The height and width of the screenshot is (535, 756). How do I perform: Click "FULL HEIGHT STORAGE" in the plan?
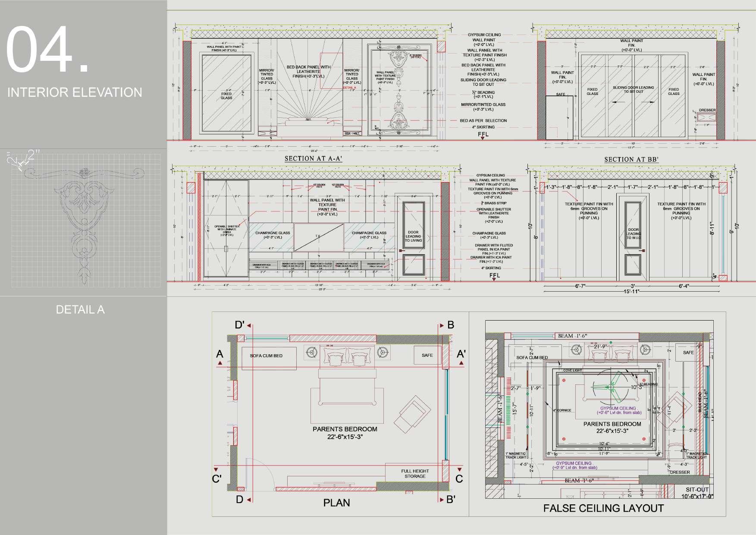point(415,474)
